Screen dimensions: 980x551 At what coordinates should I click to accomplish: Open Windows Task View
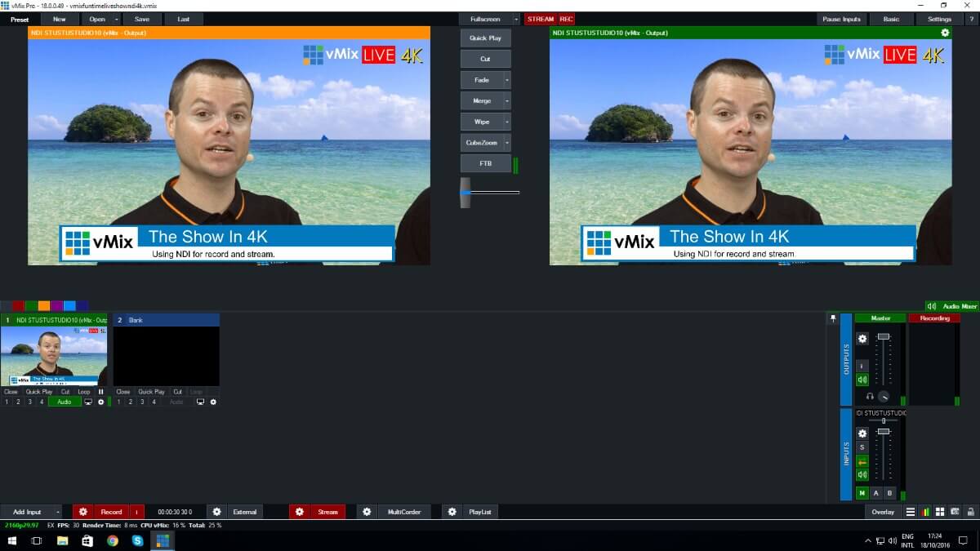(x=37, y=540)
